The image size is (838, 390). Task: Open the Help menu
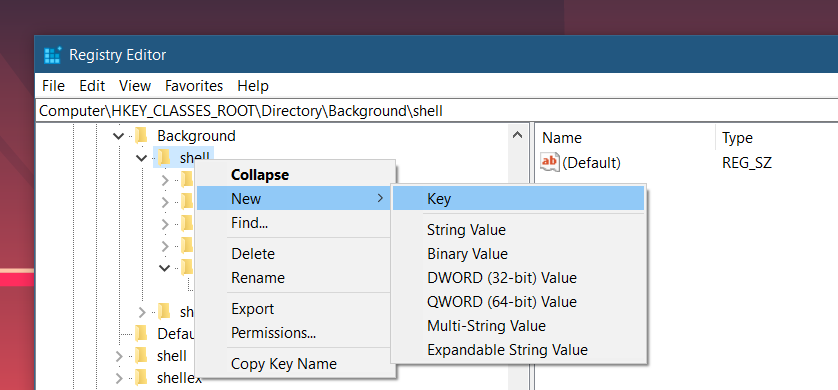coord(253,86)
